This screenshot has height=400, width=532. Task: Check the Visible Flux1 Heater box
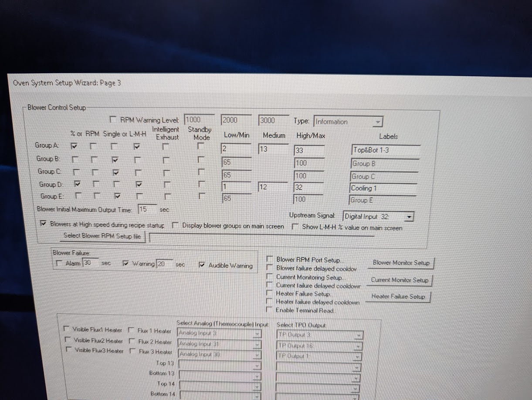click(67, 329)
